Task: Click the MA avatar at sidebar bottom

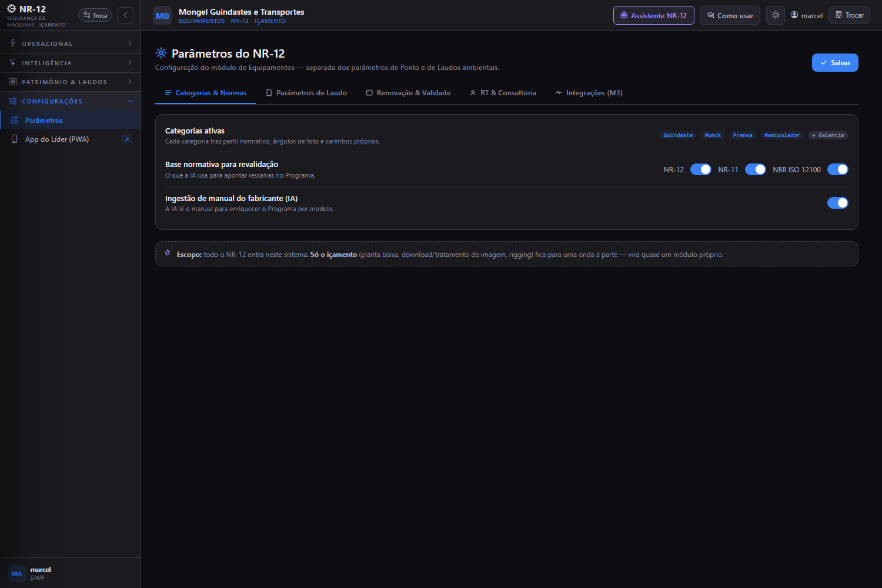Action: point(17,573)
